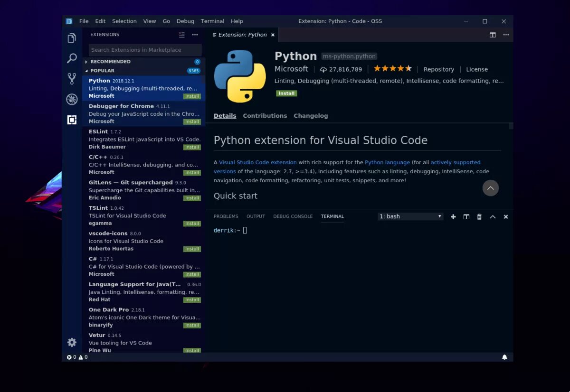The height and width of the screenshot is (392, 570).
Task: Open the Debug view icon
Action: pos(72,99)
